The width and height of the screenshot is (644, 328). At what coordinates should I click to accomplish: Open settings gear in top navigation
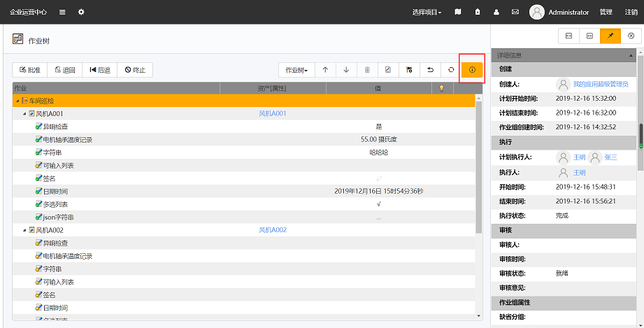coord(81,12)
